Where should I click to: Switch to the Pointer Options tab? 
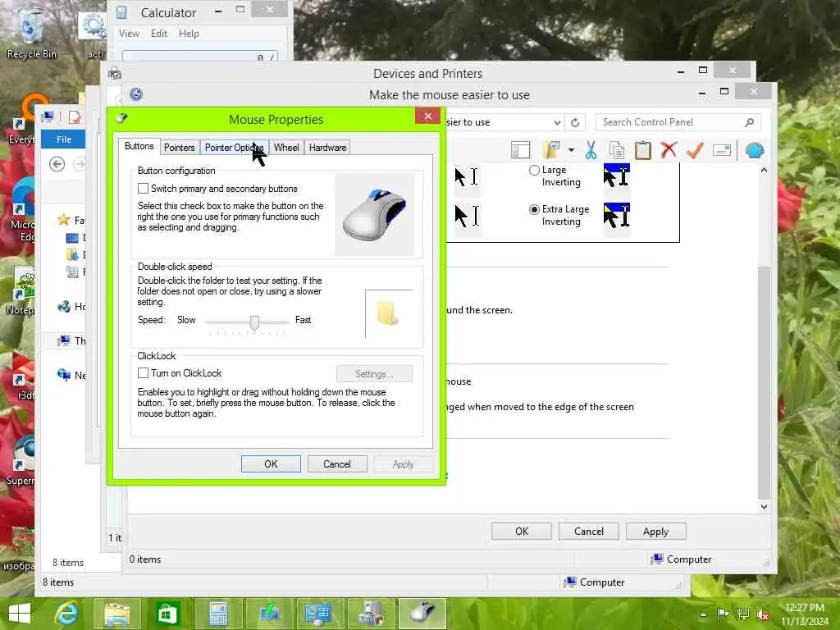click(x=234, y=148)
